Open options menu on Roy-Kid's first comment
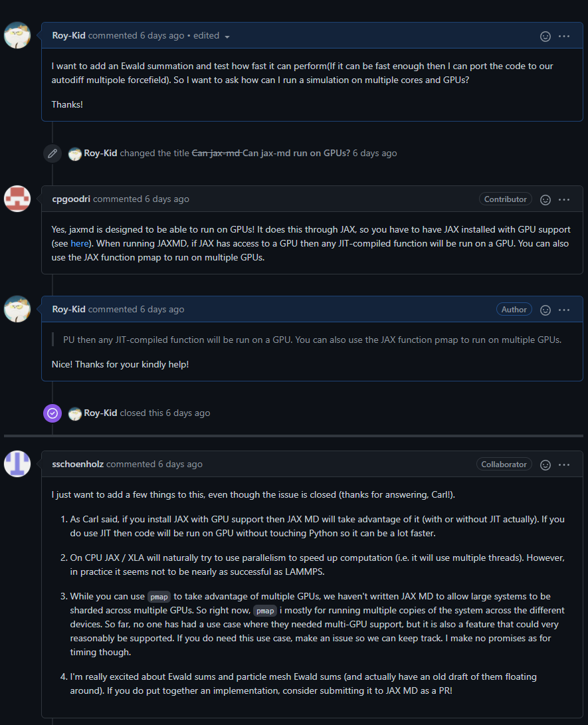Image resolution: width=588 pixels, height=725 pixels. (564, 36)
